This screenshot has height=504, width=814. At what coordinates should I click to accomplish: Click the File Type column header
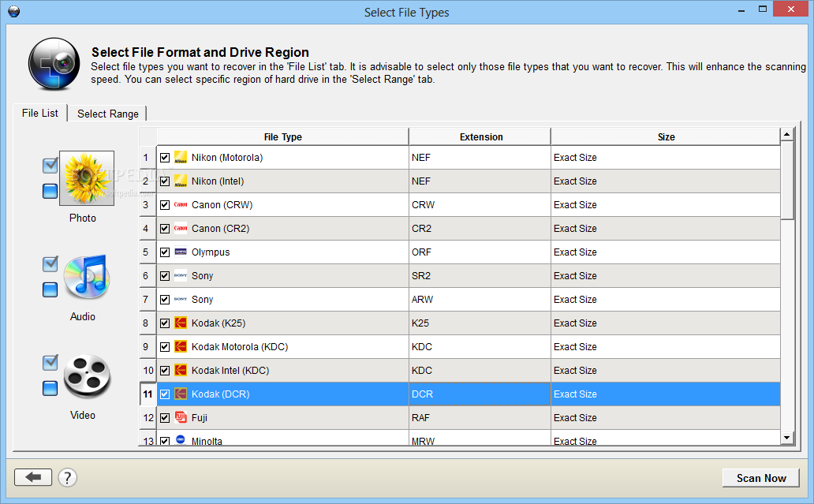coord(283,136)
